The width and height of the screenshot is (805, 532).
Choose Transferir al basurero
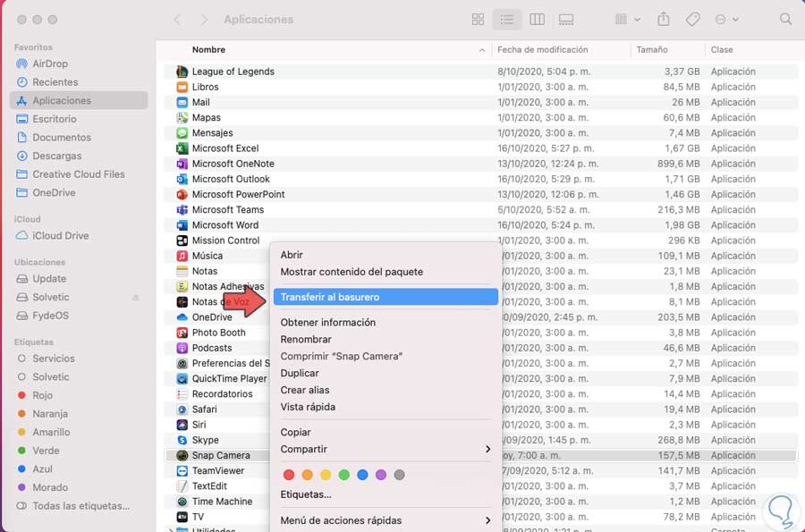(386, 297)
